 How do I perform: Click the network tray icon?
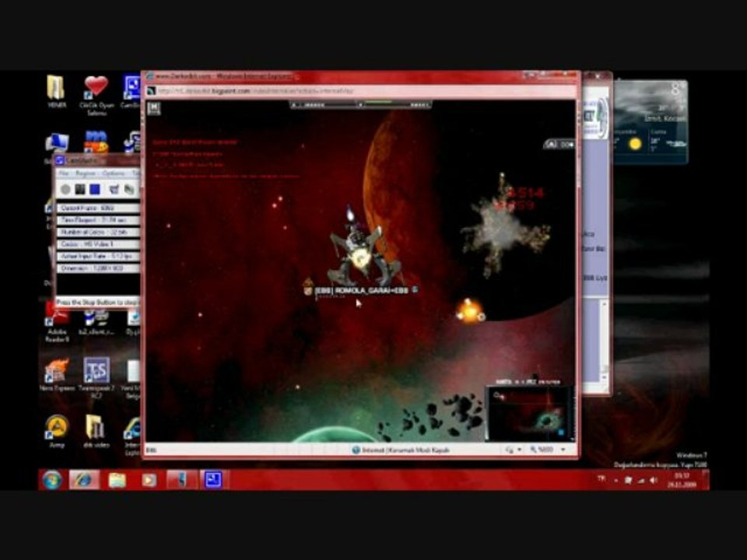pyautogui.click(x=641, y=480)
